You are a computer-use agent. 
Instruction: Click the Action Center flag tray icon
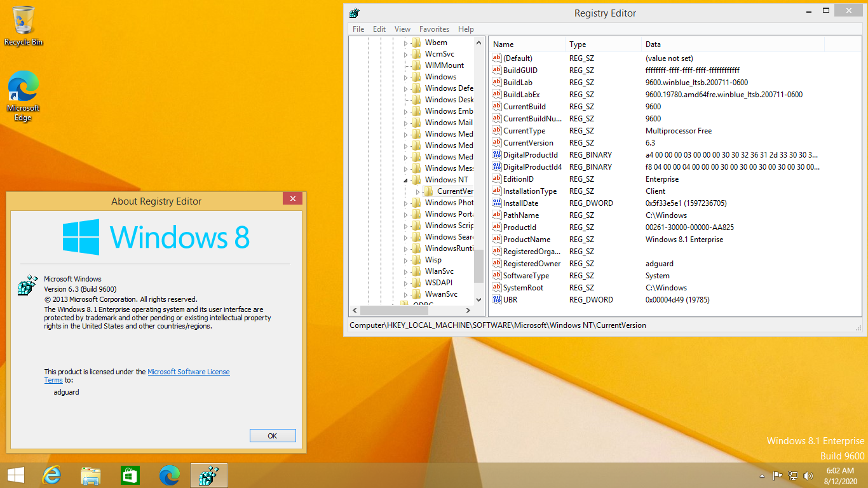tap(777, 475)
